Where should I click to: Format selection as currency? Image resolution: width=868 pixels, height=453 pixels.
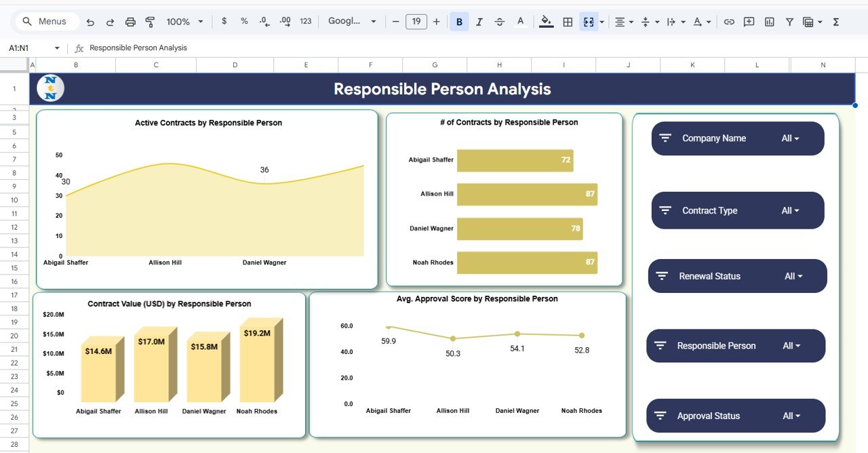[x=224, y=21]
